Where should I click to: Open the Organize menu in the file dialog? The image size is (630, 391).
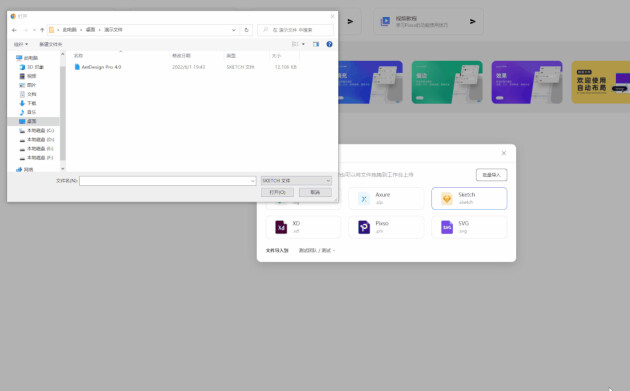coord(21,44)
